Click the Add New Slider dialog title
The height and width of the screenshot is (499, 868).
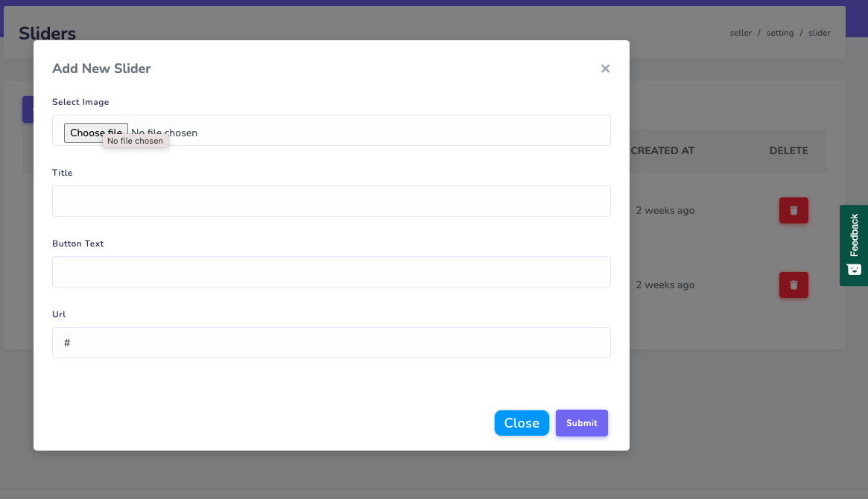click(101, 69)
